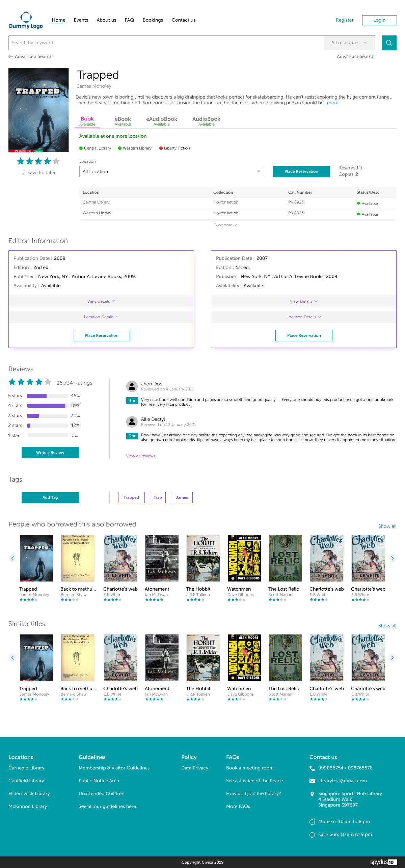The height and width of the screenshot is (868, 405).
Task: Click the phone icon under Contact us
Action: click(312, 768)
